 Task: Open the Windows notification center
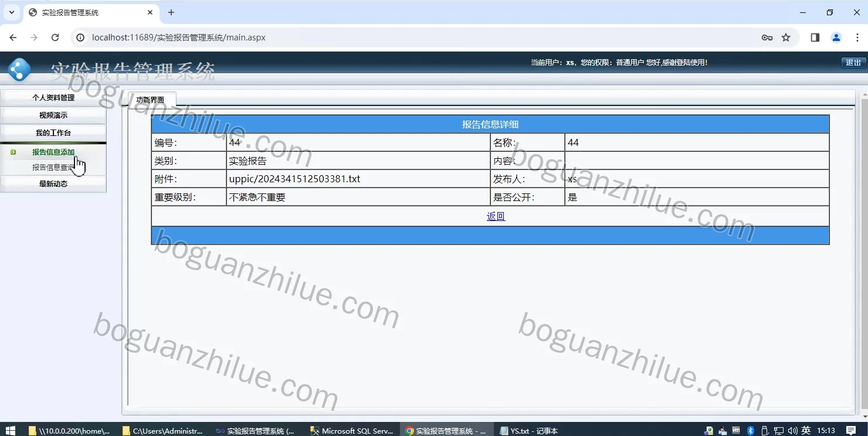851,431
